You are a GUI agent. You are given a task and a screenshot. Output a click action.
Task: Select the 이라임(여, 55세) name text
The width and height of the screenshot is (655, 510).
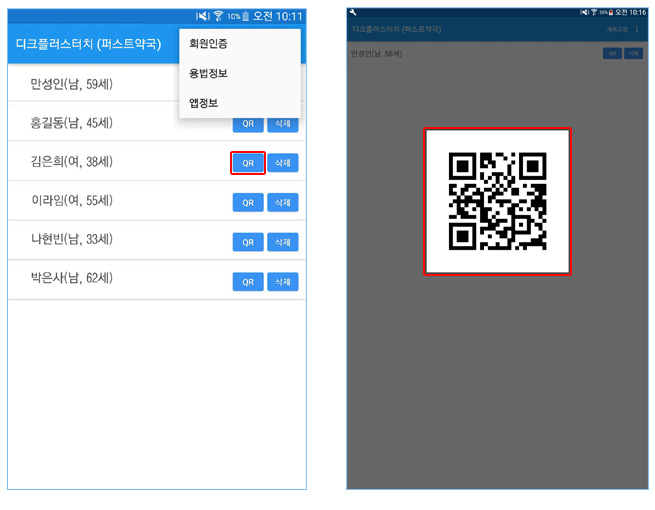pos(72,200)
